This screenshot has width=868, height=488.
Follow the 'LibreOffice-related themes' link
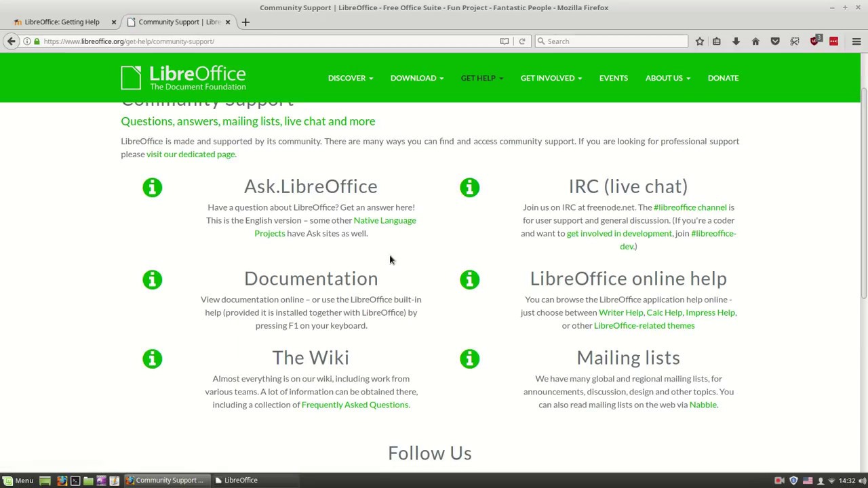(644, 325)
